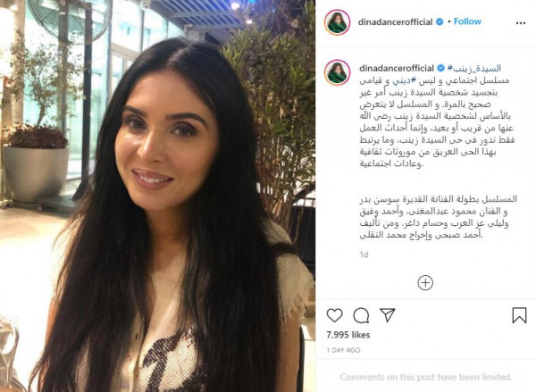
Task: Share the post via paper plane icon
Action: click(x=388, y=315)
